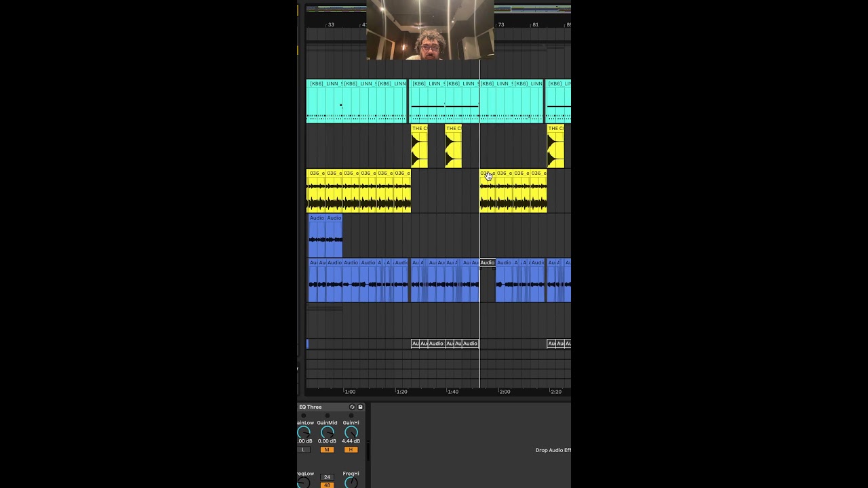
Task: Toggle the H high band button
Action: pyautogui.click(x=351, y=449)
